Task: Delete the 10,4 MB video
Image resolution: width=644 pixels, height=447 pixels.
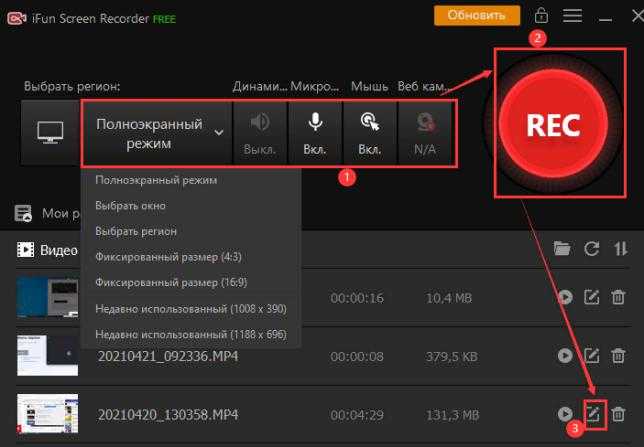Action: click(618, 297)
